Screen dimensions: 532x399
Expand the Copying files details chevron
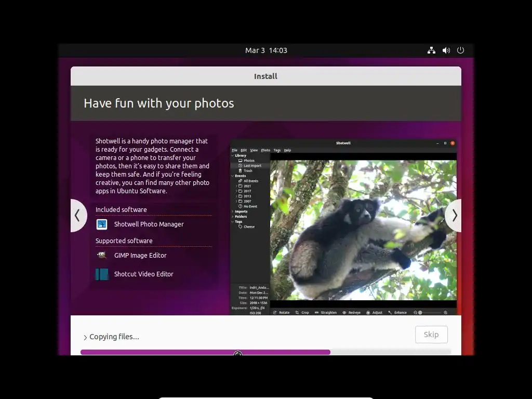pyautogui.click(x=85, y=337)
